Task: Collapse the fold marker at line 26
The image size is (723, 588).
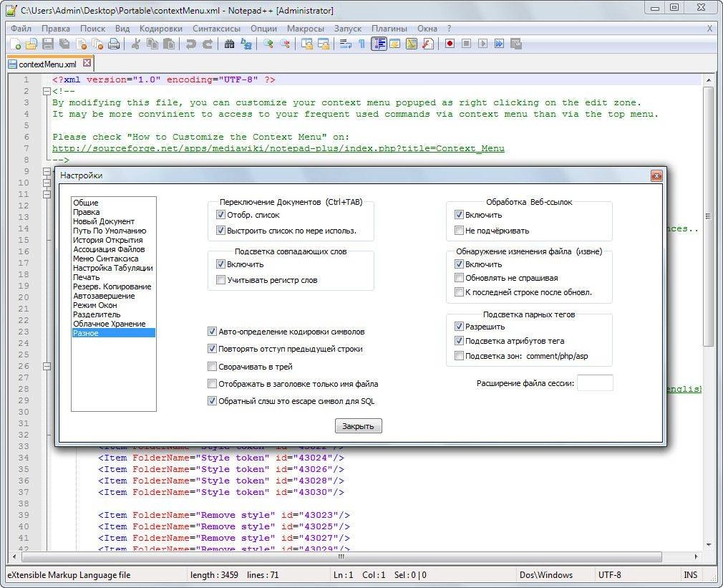Action: click(47, 366)
